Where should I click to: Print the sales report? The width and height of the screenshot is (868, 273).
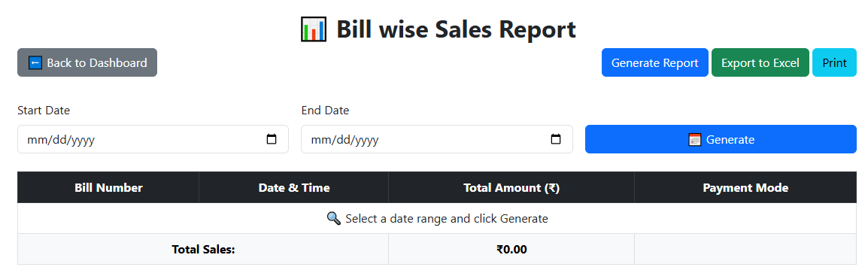point(834,62)
